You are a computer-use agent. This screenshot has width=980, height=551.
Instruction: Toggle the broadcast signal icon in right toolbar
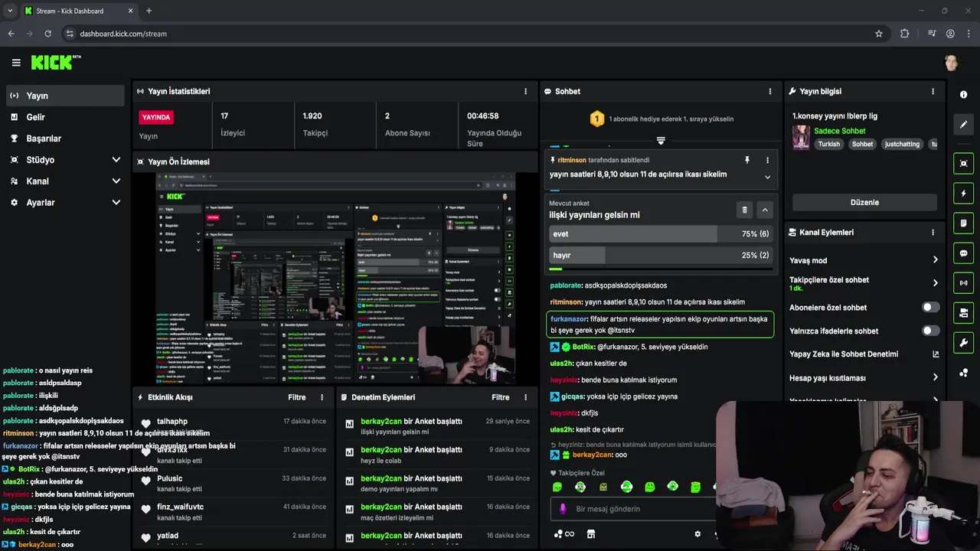click(x=963, y=283)
